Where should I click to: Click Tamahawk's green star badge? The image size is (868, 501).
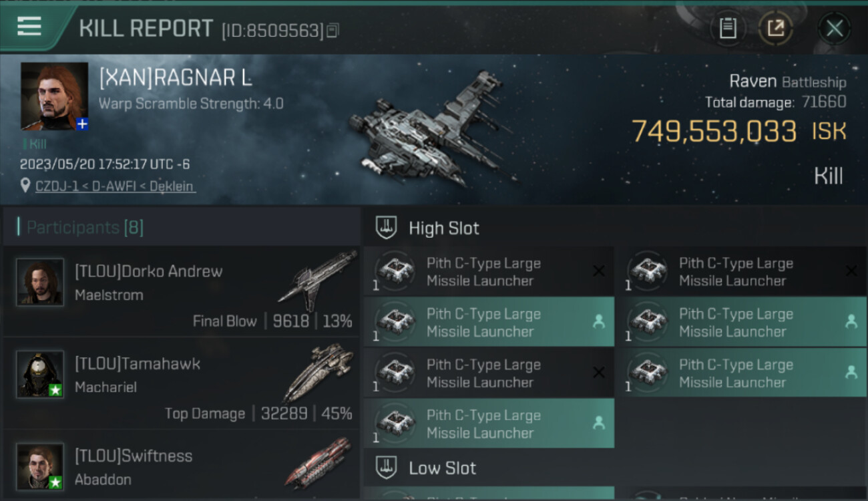[57, 391]
